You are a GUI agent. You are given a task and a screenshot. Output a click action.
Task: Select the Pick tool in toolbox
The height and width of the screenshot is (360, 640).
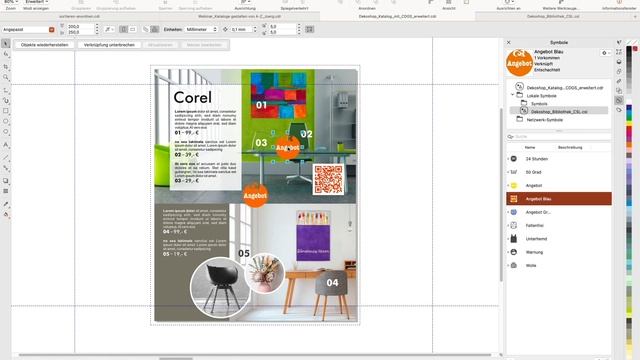6,43
